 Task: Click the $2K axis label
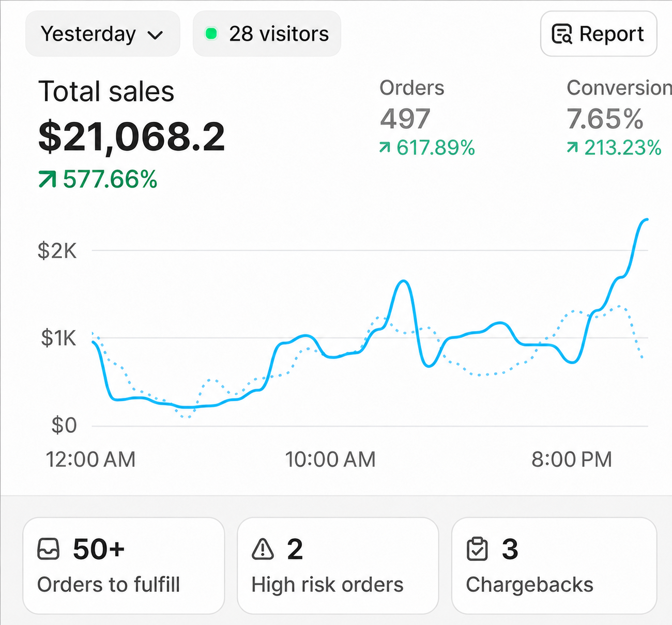(57, 251)
